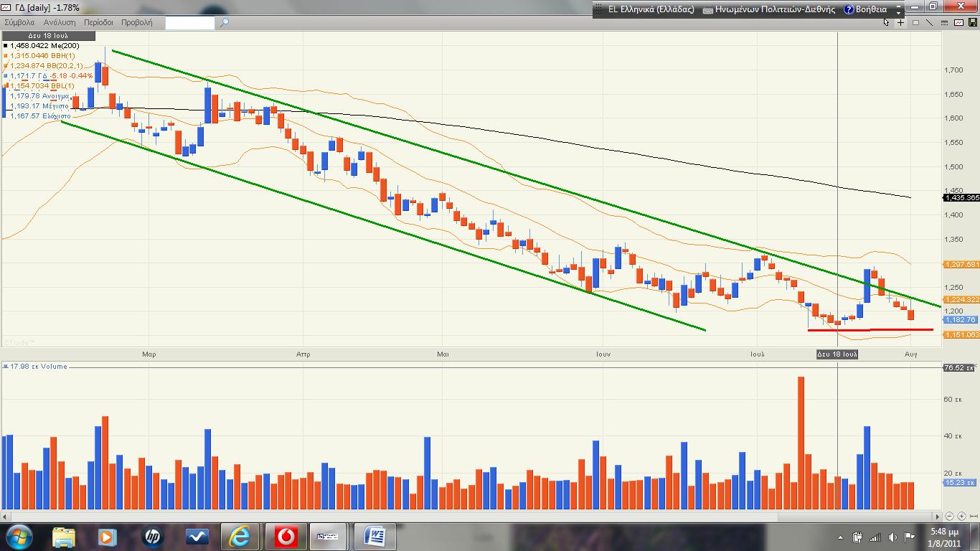Choose the trend line drawing tool
980x551 pixels.
pyautogui.click(x=930, y=22)
